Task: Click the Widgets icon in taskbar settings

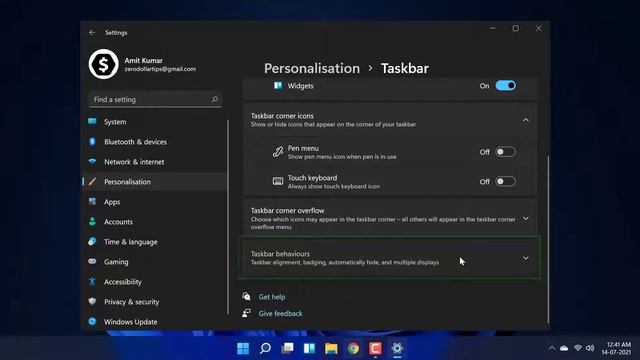Action: (278, 86)
